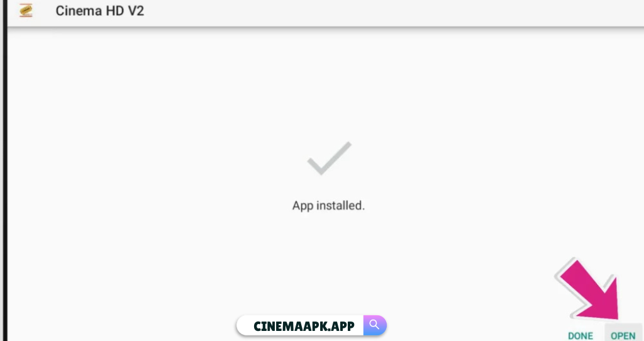This screenshot has height=341, width=644.
Task: Click the Cinema HD app icon in header
Action: 26,11
